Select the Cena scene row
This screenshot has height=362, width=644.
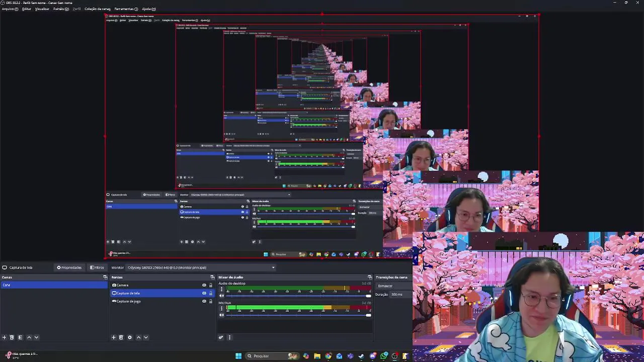[x=54, y=285]
